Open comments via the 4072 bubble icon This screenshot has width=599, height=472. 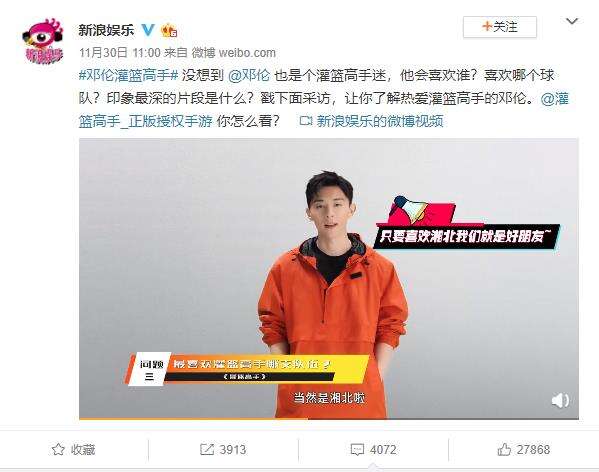coord(357,449)
